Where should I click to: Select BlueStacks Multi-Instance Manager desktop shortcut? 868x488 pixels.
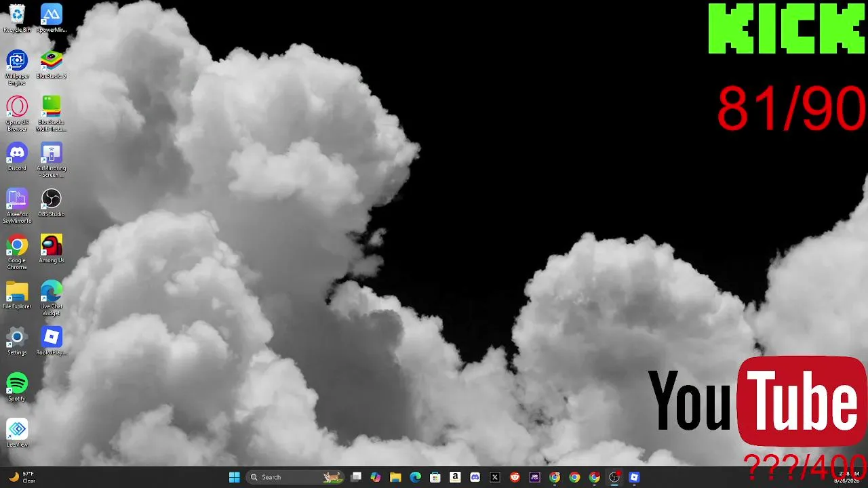[x=52, y=114]
